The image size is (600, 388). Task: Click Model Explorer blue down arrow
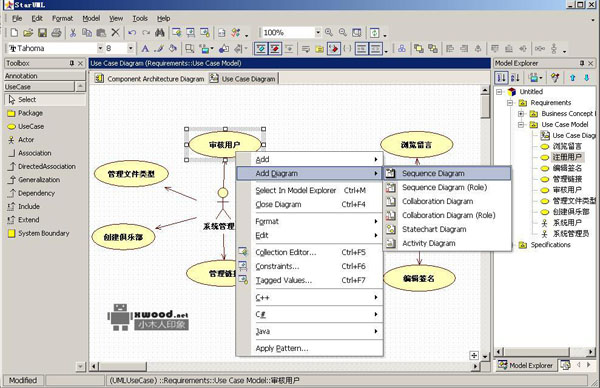coord(587,78)
